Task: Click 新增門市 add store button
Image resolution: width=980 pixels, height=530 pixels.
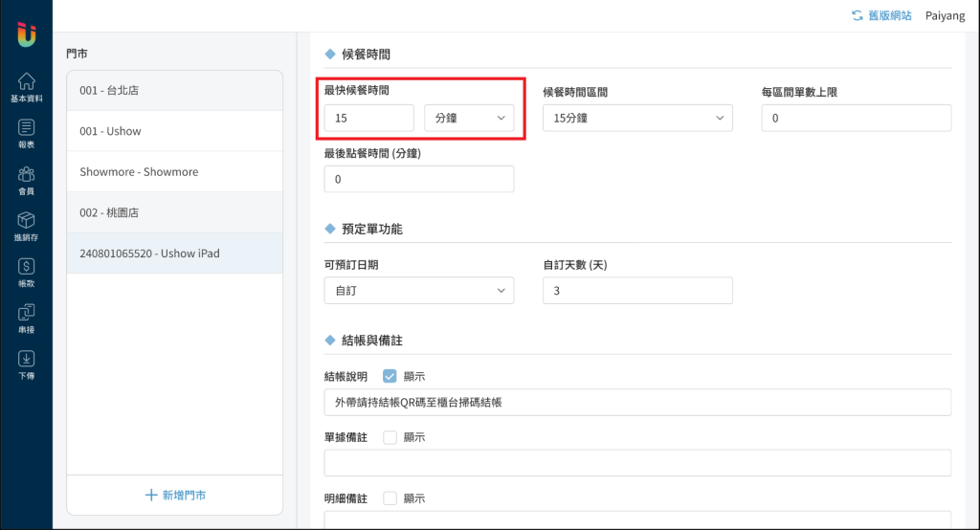Action: click(x=174, y=495)
